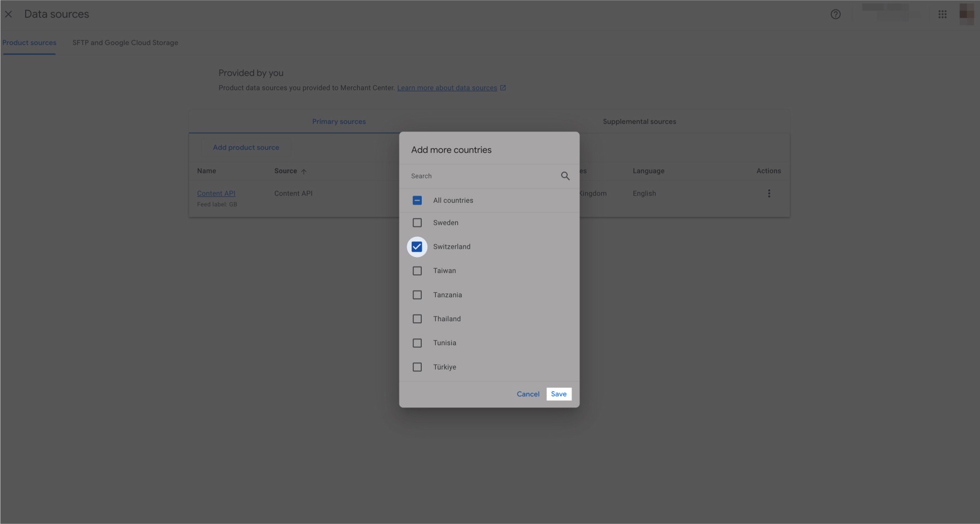This screenshot has width=980, height=524.
Task: Click the Actions column header
Action: pyautogui.click(x=769, y=171)
